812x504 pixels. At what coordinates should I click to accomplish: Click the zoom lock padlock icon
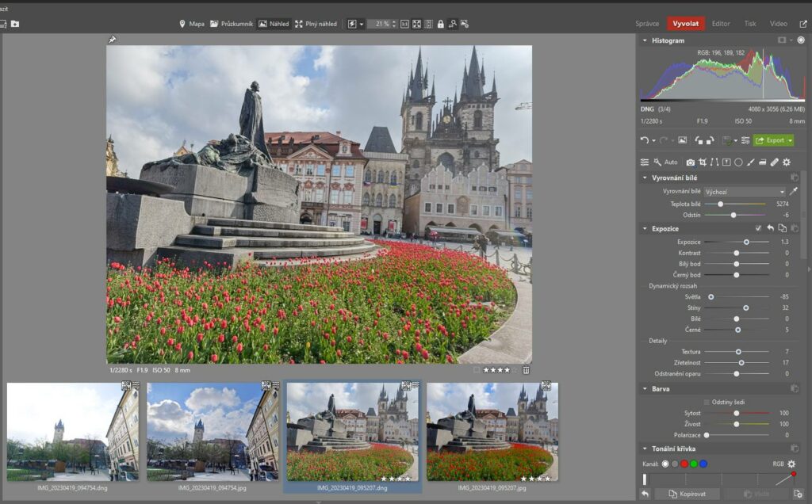tap(440, 24)
